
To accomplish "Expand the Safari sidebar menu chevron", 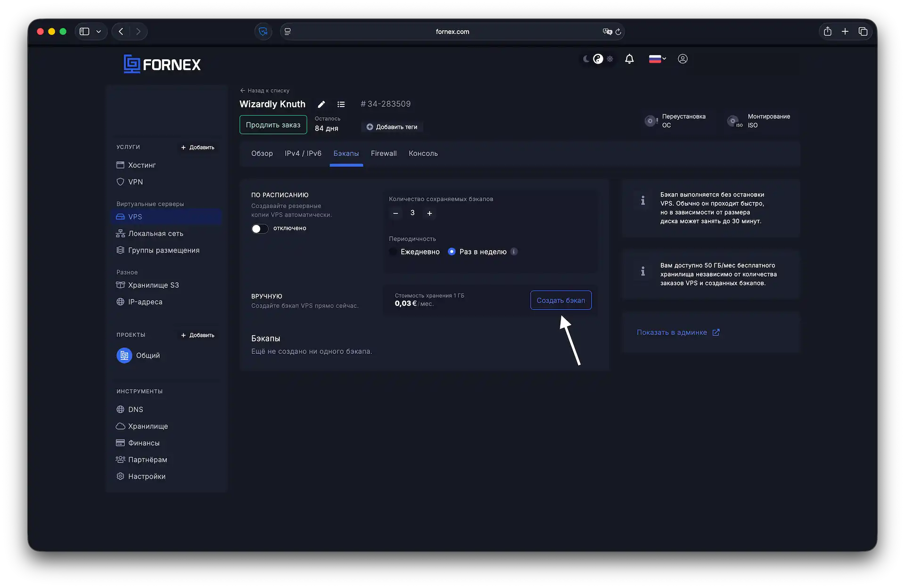I will click(x=99, y=32).
